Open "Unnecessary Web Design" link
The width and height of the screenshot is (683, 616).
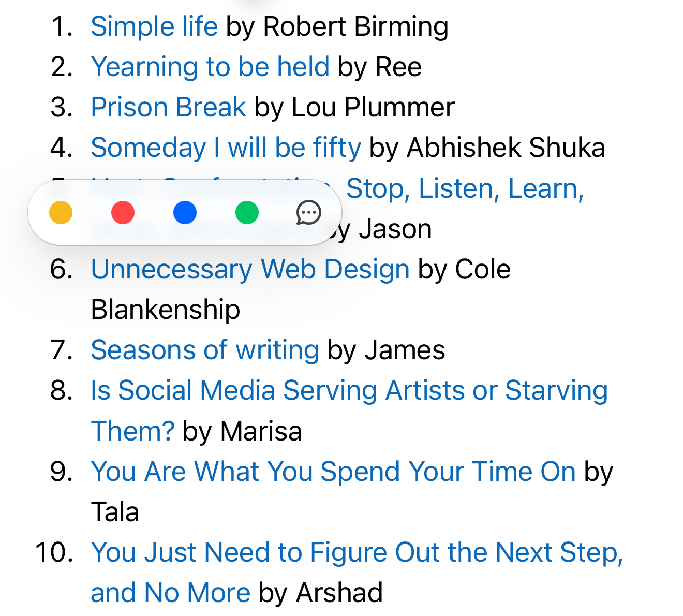250,269
